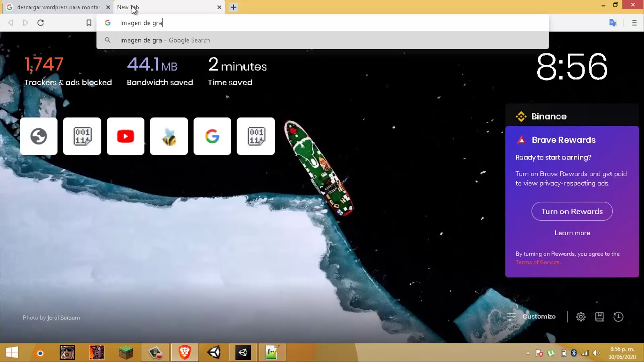This screenshot has width=644, height=362.
Task: Select the 'New Tab' tab
Action: 169,7
